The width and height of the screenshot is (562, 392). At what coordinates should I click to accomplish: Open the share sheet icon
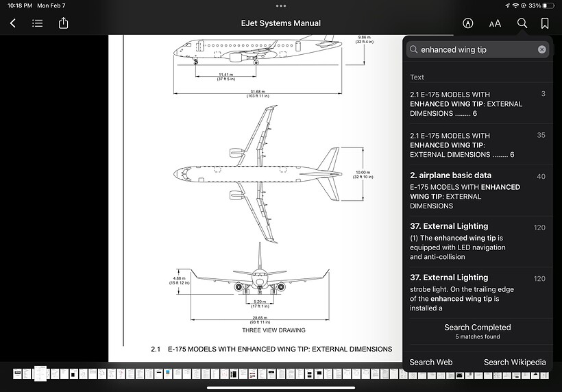tap(63, 23)
